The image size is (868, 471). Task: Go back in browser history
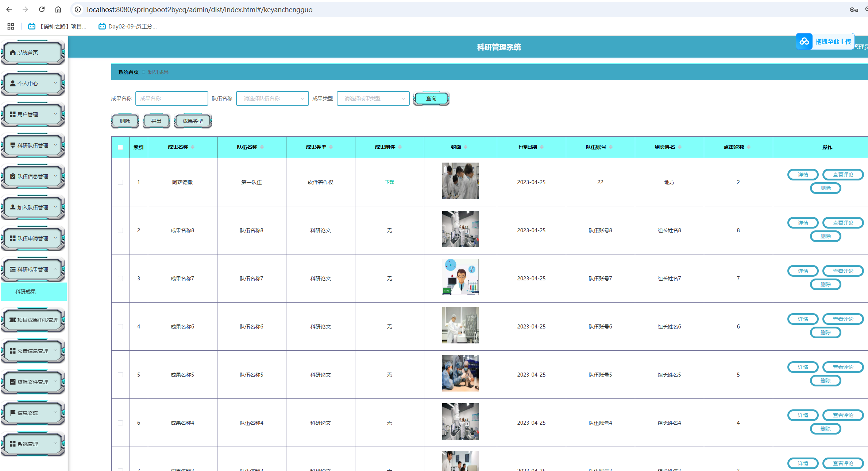9,9
